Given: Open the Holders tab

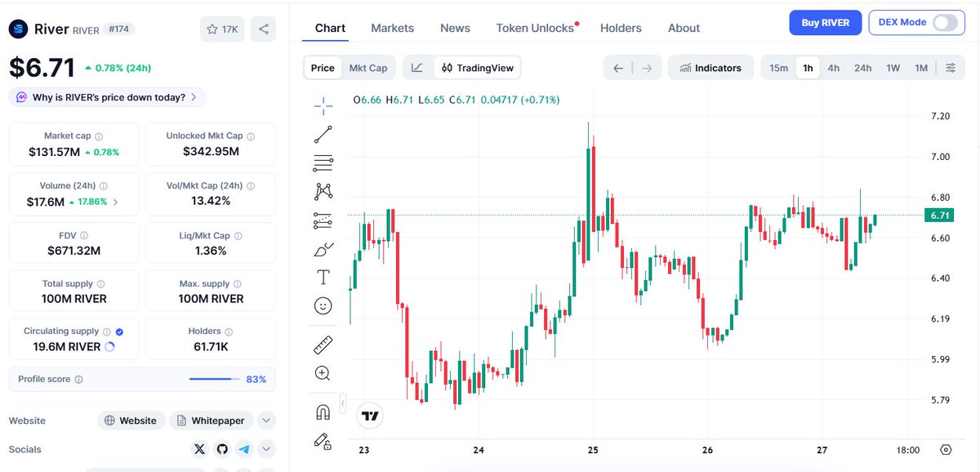Looking at the screenshot, I should coord(621,28).
